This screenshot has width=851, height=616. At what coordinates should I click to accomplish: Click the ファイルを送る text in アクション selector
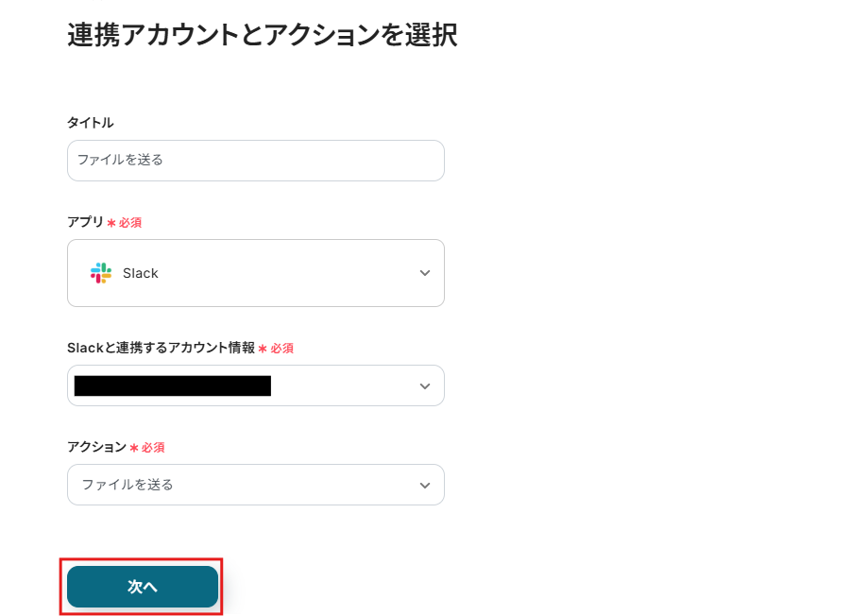point(128,485)
